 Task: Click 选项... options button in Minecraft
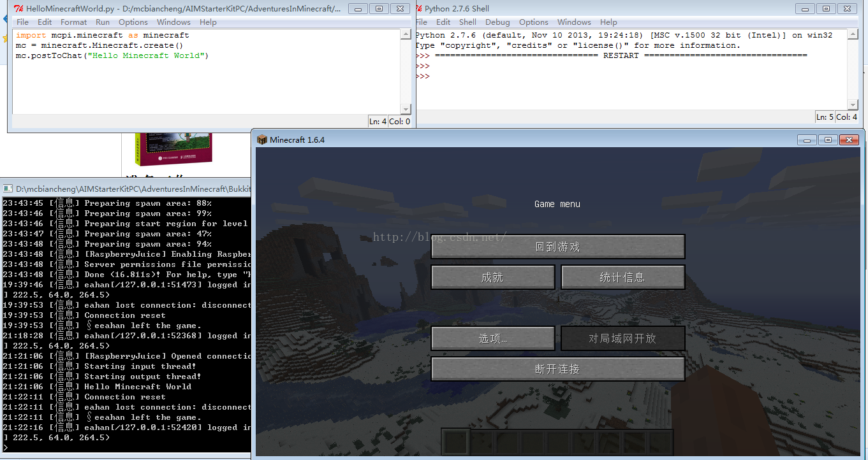493,338
